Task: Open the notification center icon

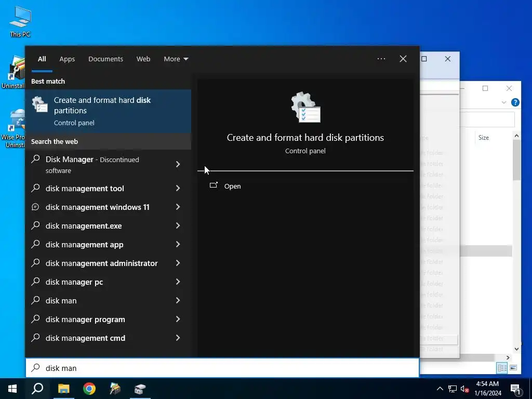Action: (x=515, y=389)
